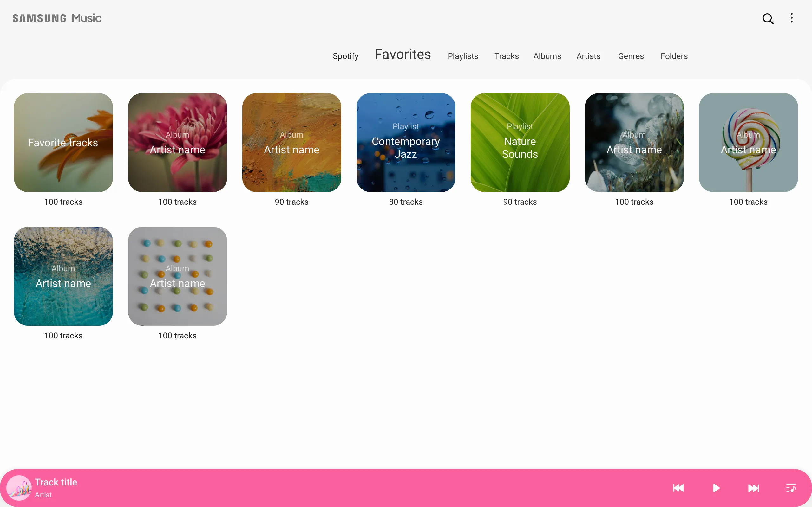Open the Tracks section
Image resolution: width=812 pixels, height=507 pixels.
coord(506,56)
